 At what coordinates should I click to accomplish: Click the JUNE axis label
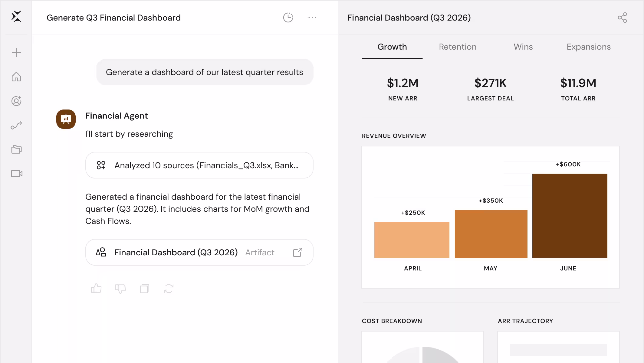coord(568,268)
